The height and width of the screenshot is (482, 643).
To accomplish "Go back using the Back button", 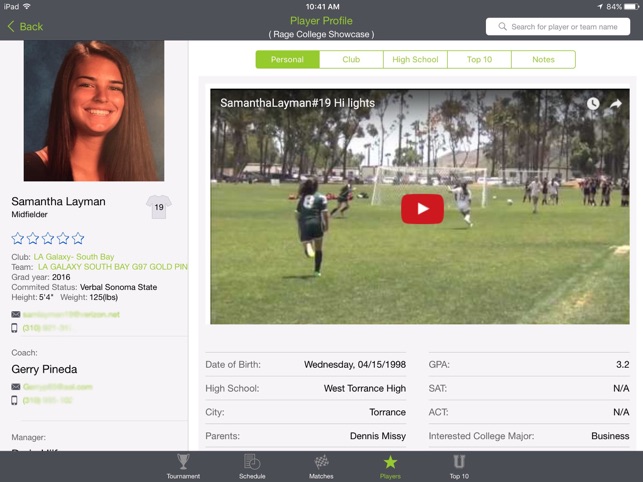I will pos(25,27).
